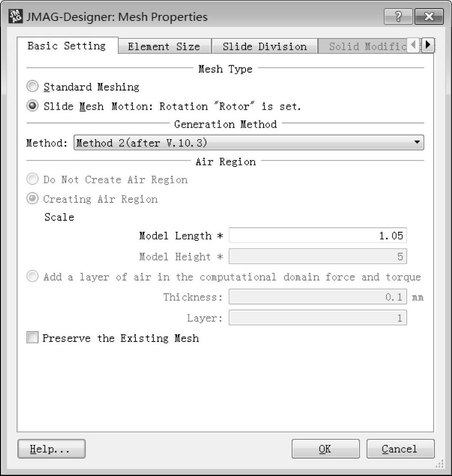
Task: Close the Mesh Properties dialog
Action: point(429,16)
